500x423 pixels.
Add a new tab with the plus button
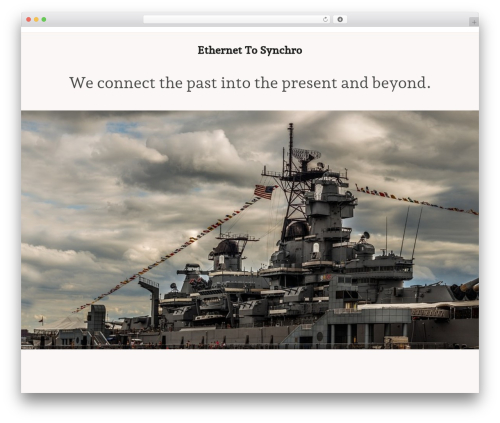(474, 22)
